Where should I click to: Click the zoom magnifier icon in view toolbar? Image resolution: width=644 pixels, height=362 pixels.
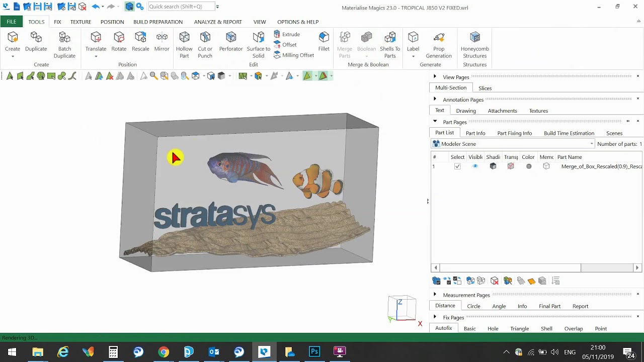click(153, 76)
